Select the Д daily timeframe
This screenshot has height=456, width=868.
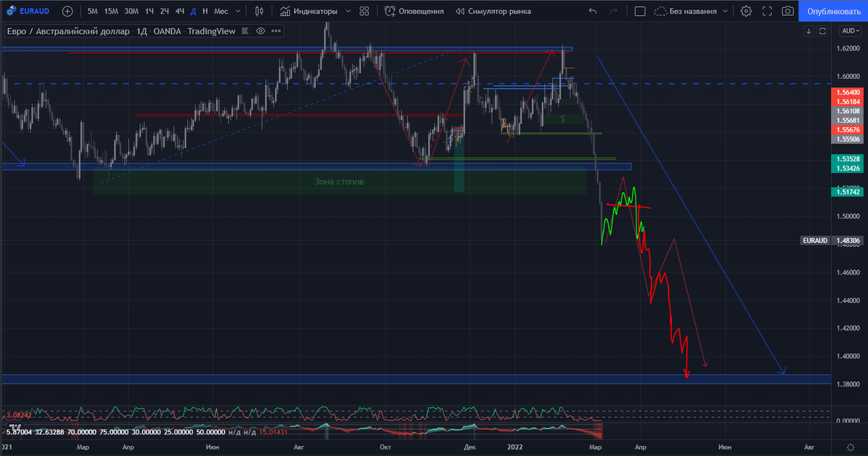193,11
